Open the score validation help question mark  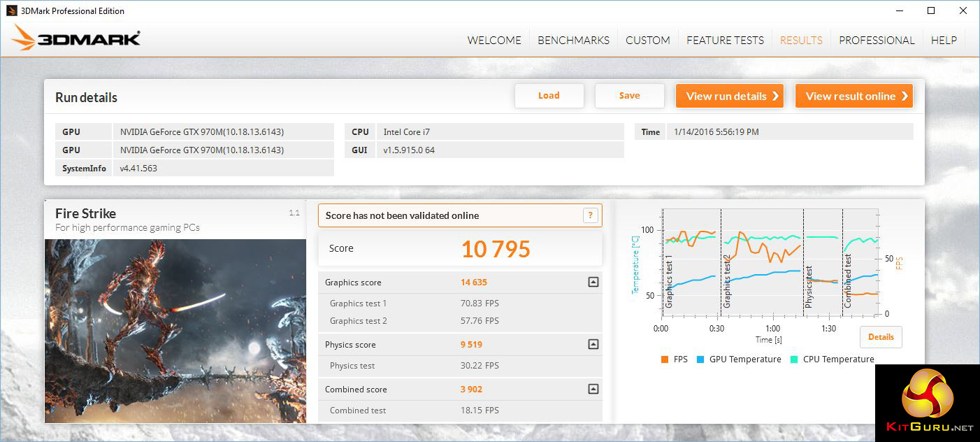[591, 215]
